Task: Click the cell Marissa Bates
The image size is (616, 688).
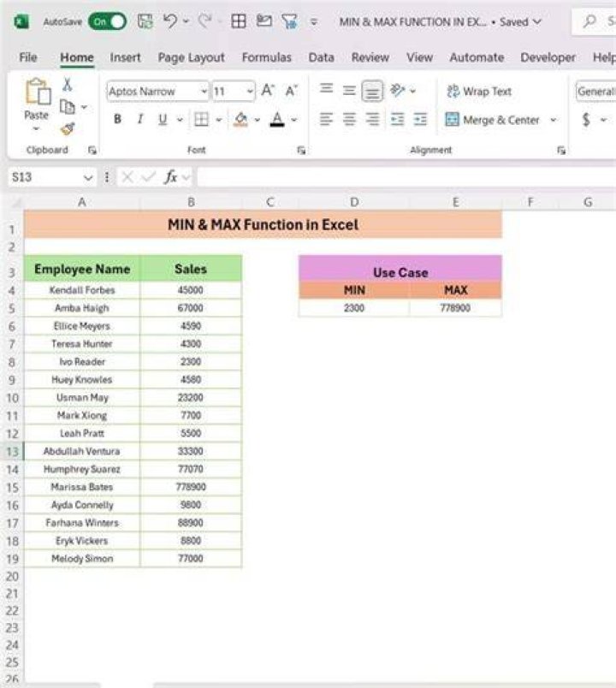Action: click(82, 487)
